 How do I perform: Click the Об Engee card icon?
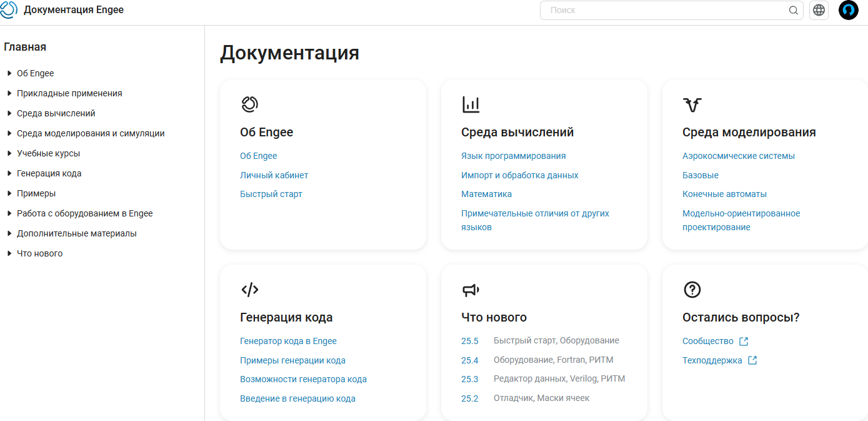(x=249, y=104)
